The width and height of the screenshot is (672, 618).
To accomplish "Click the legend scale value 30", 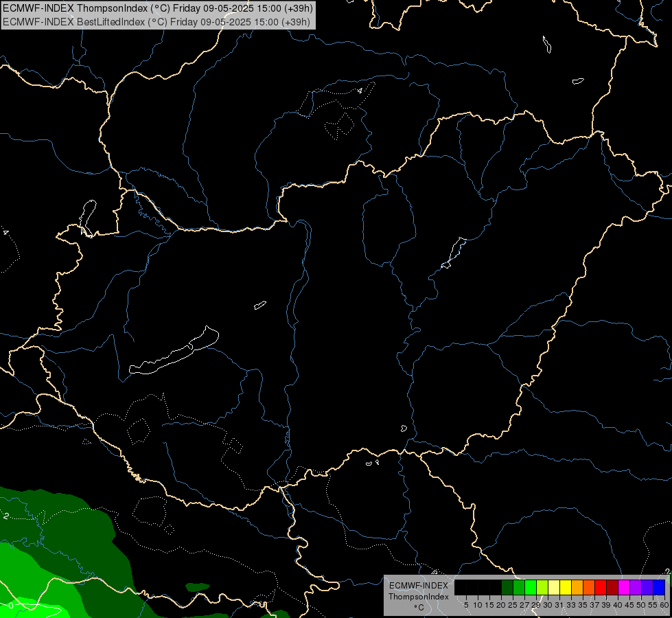I will (x=548, y=605).
